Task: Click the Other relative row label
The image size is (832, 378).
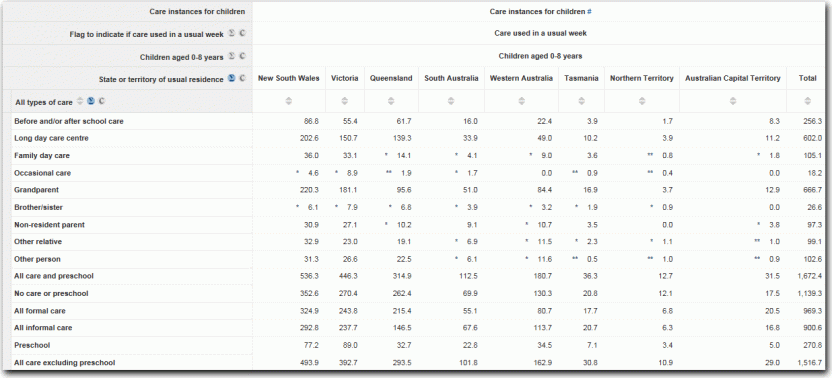Action: click(x=38, y=242)
